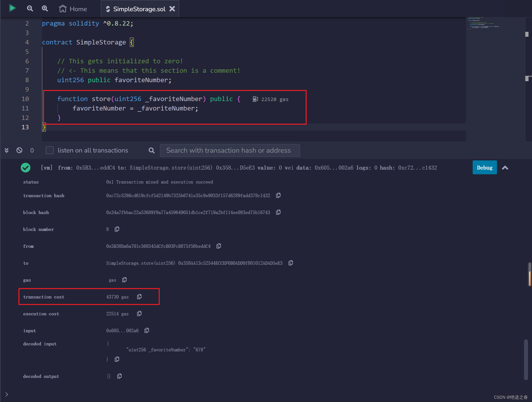Click the Debug button for transaction
Viewport: 532px width, 402px height.
(485, 168)
